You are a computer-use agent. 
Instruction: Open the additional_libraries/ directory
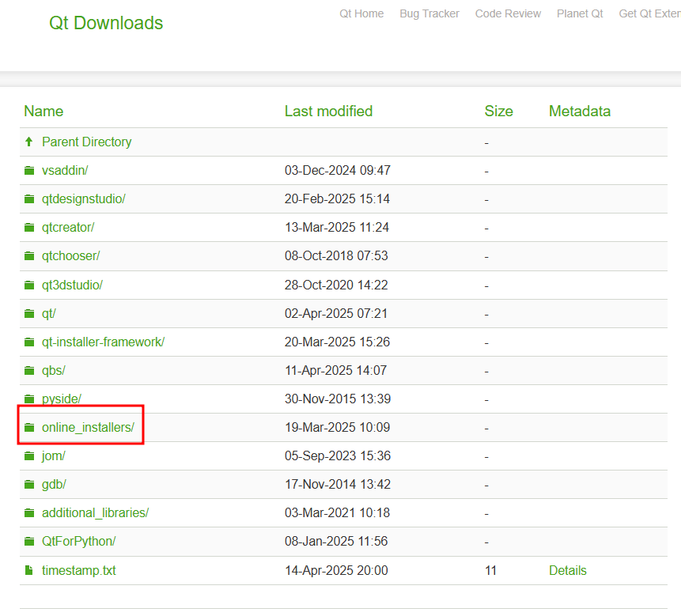point(95,513)
